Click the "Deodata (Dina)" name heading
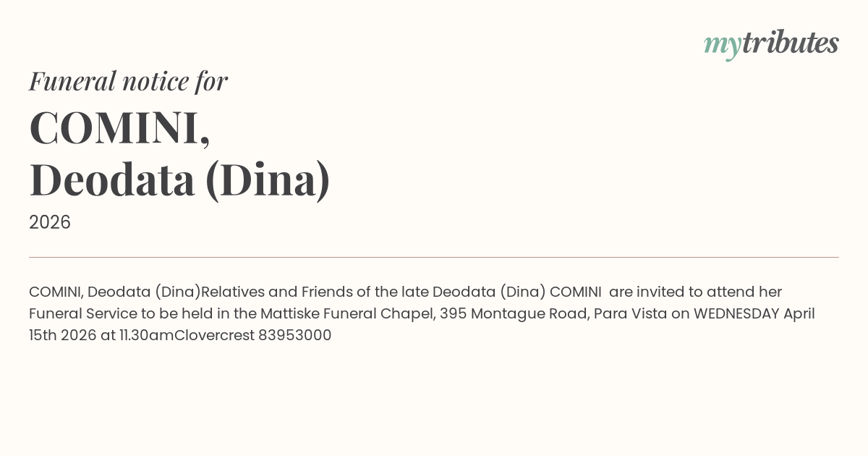 tap(179, 180)
